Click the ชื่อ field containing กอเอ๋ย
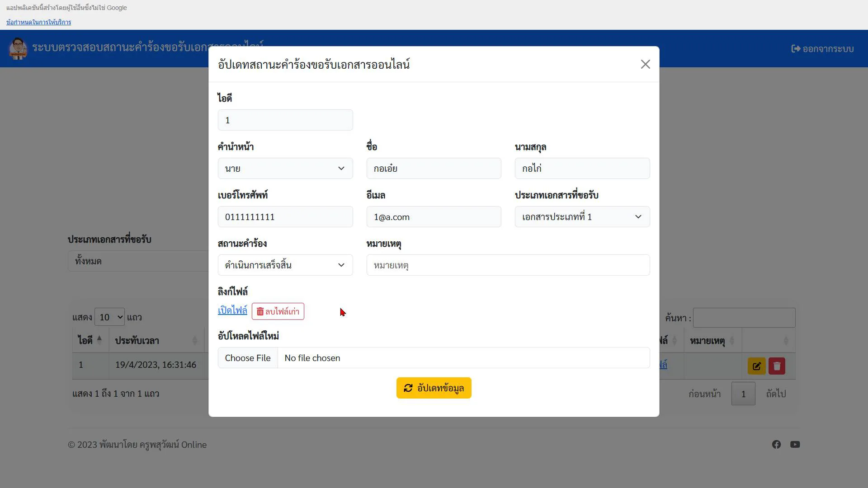 click(434, 169)
